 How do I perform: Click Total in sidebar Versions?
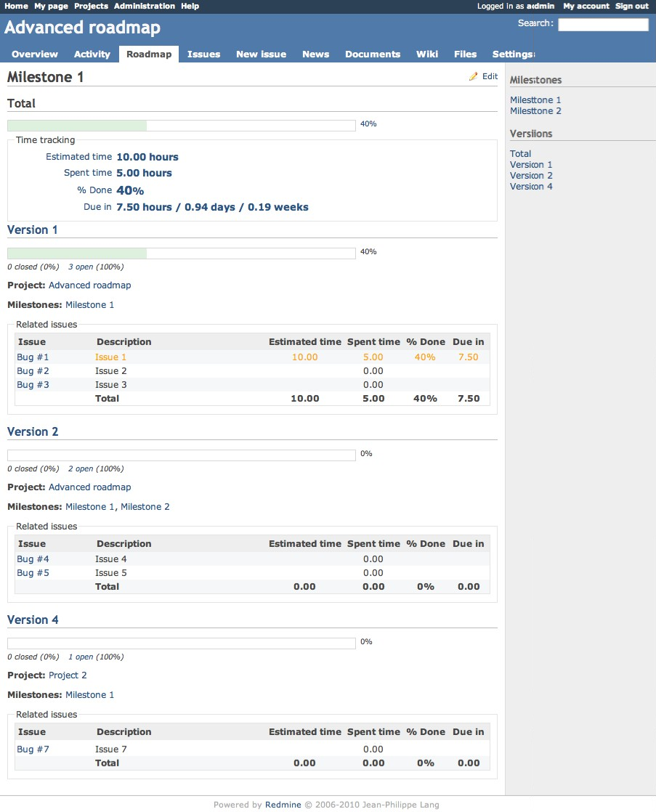click(x=520, y=154)
